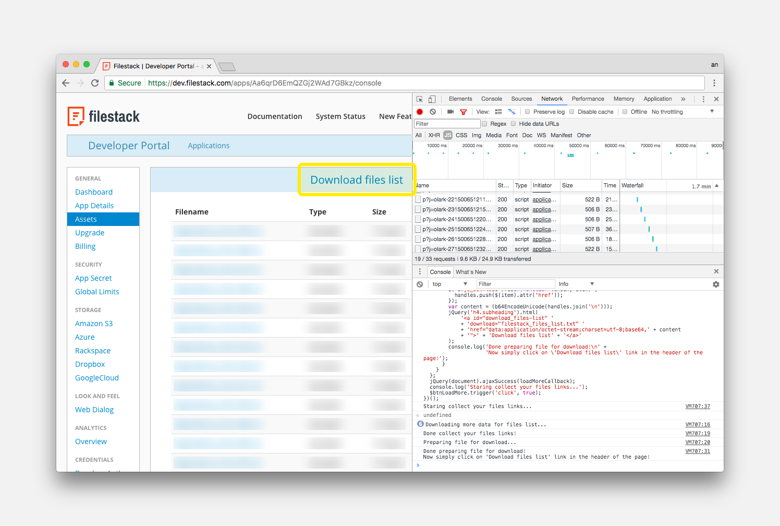
Task: Enable the Disable cache checkbox
Action: [x=572, y=112]
